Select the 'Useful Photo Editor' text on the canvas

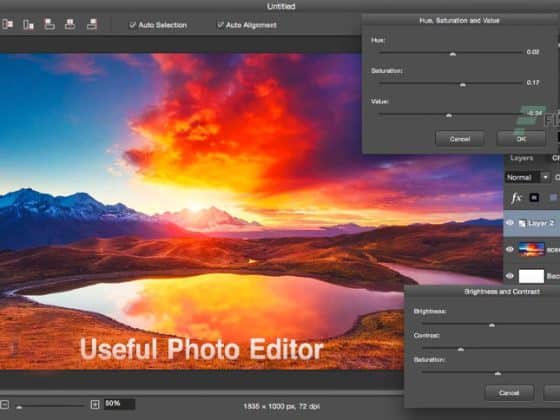(202, 349)
